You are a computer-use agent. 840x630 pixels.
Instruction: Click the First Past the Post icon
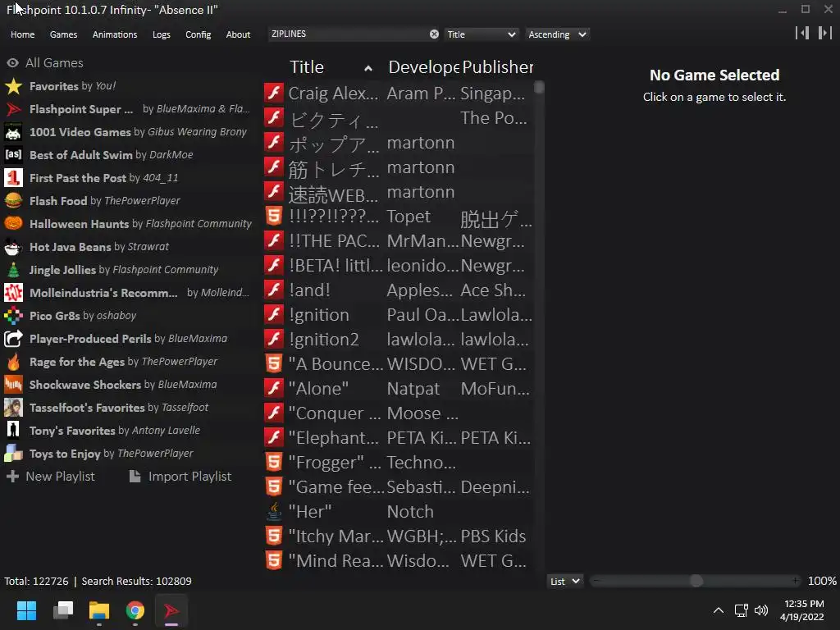[x=13, y=178]
